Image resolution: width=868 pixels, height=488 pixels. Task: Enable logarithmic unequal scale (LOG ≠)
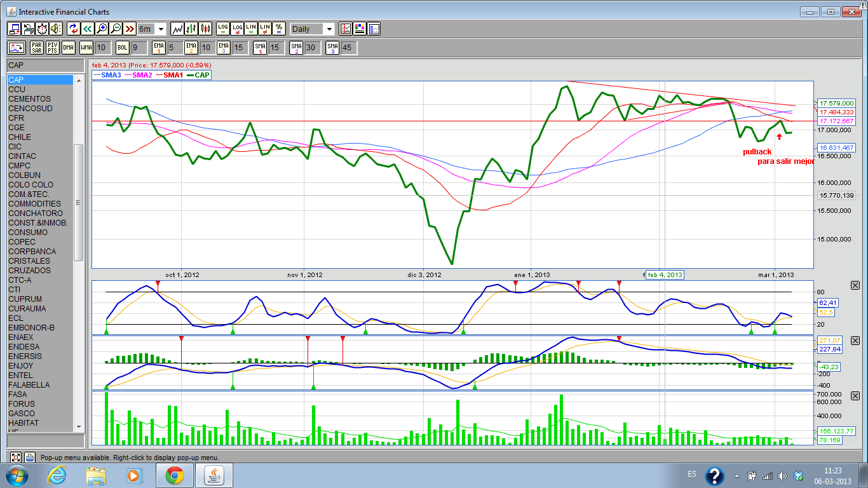pyautogui.click(x=237, y=29)
